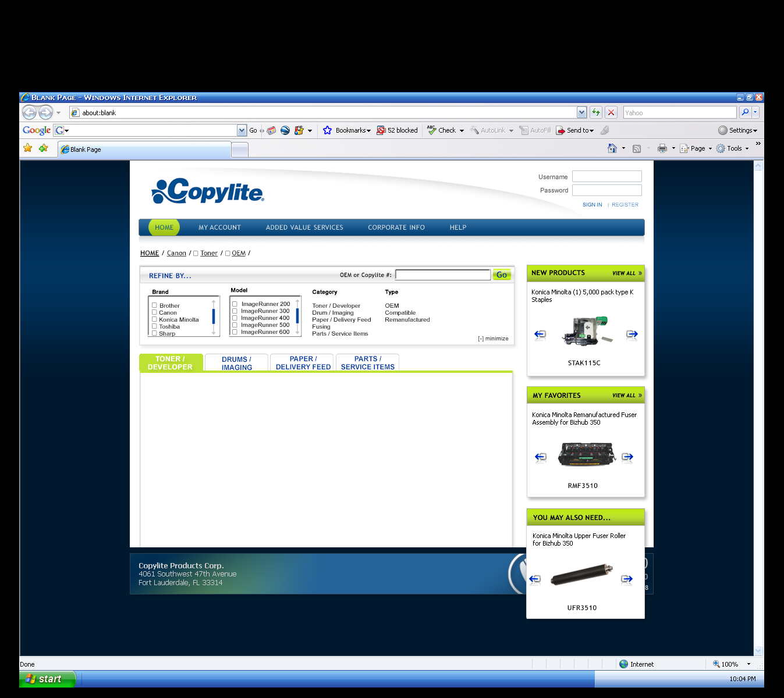Check the ImageRunner 400 model checkbox
The width and height of the screenshot is (784, 698).
point(235,318)
